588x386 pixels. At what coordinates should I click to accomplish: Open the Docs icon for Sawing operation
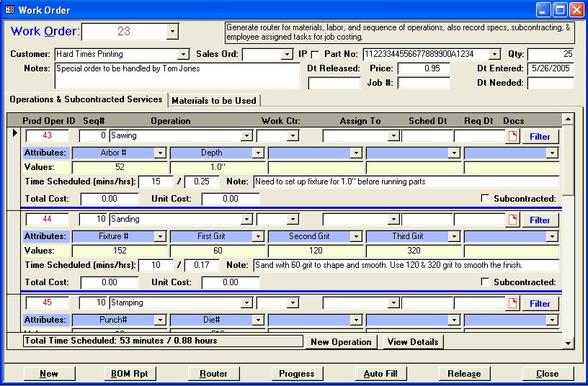point(512,136)
